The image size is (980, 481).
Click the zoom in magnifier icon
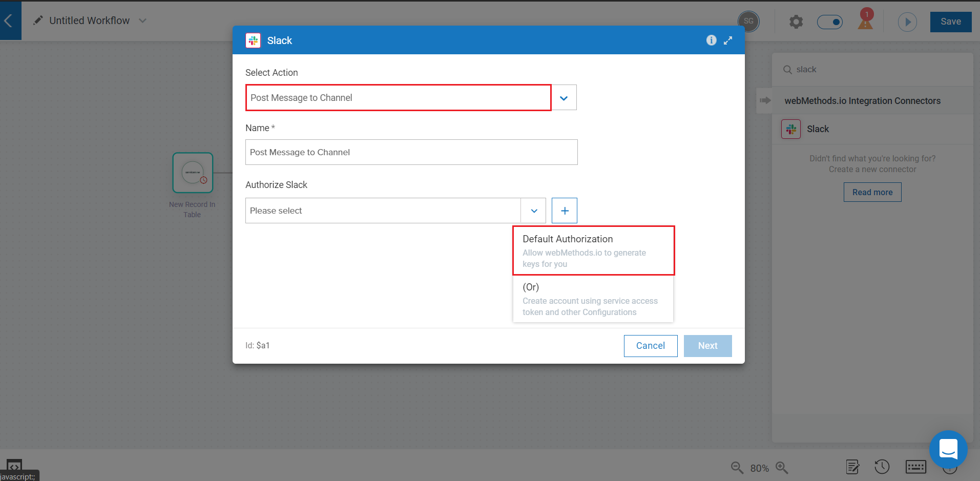(x=782, y=467)
